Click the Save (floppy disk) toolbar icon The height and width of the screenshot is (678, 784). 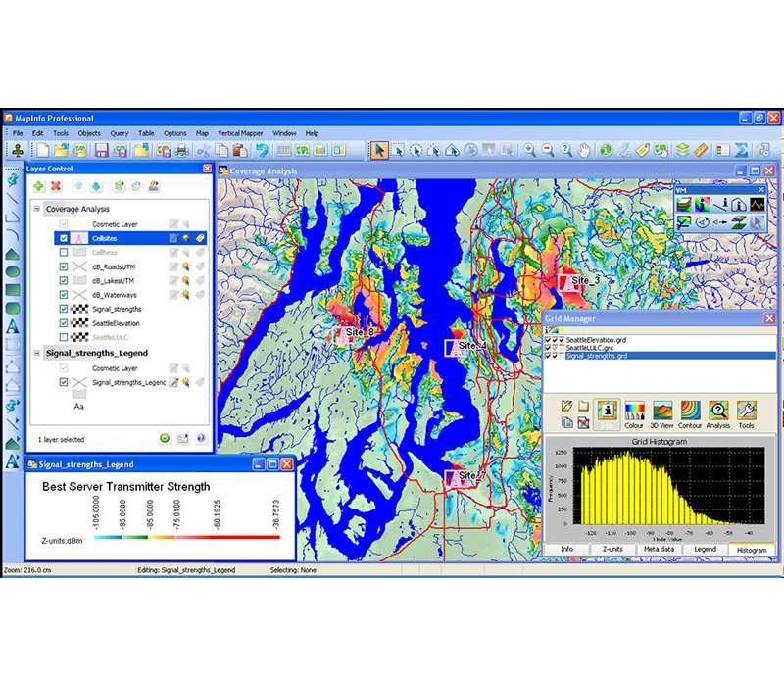coord(102,150)
